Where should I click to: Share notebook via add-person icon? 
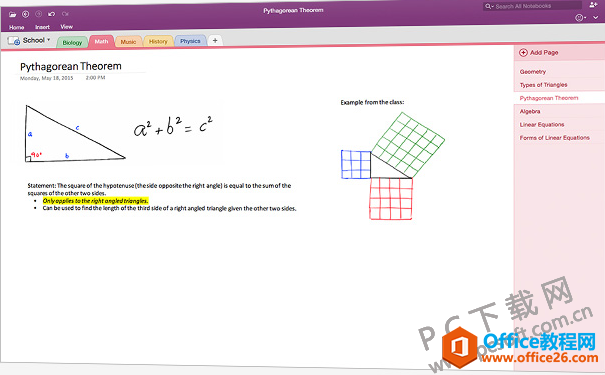coord(593,5)
